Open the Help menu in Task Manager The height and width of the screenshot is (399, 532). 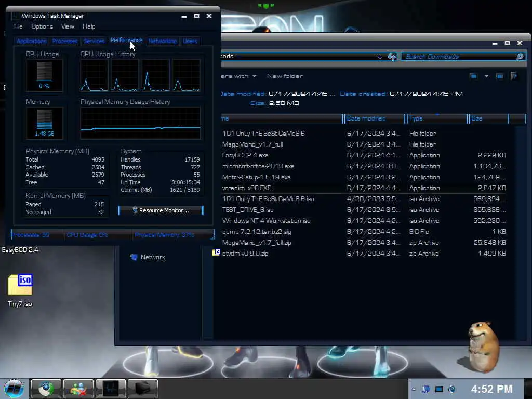[89, 26]
